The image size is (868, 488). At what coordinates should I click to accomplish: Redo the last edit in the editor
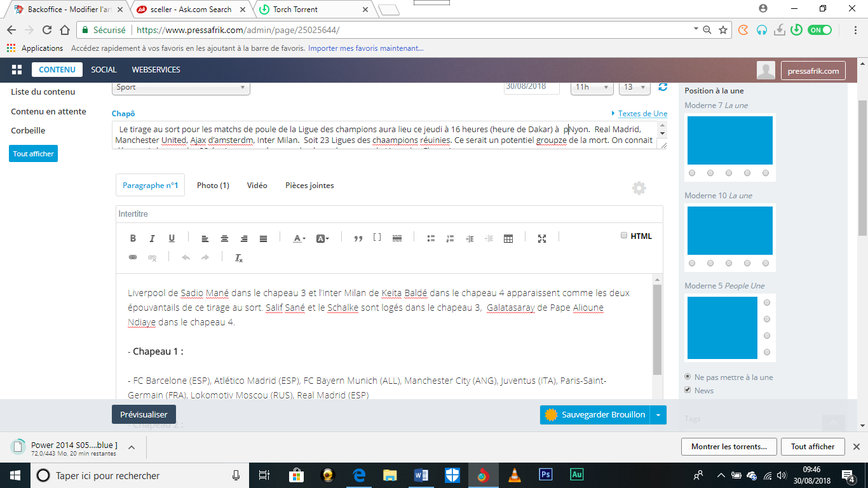[205, 257]
